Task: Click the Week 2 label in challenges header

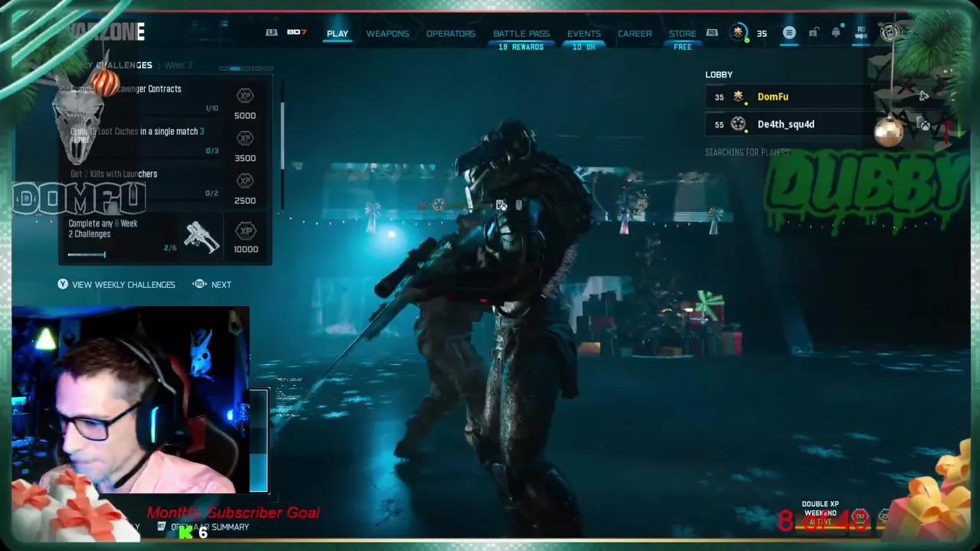Action: pyautogui.click(x=179, y=66)
